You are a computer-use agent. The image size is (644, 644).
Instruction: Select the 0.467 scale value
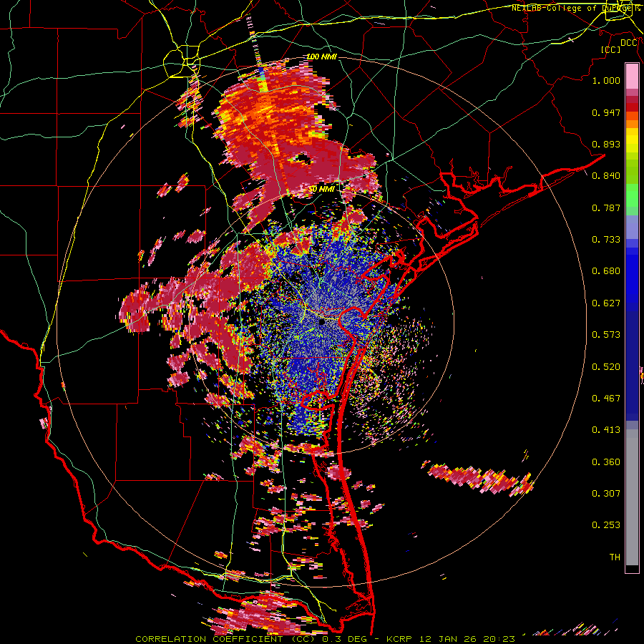tap(606, 399)
